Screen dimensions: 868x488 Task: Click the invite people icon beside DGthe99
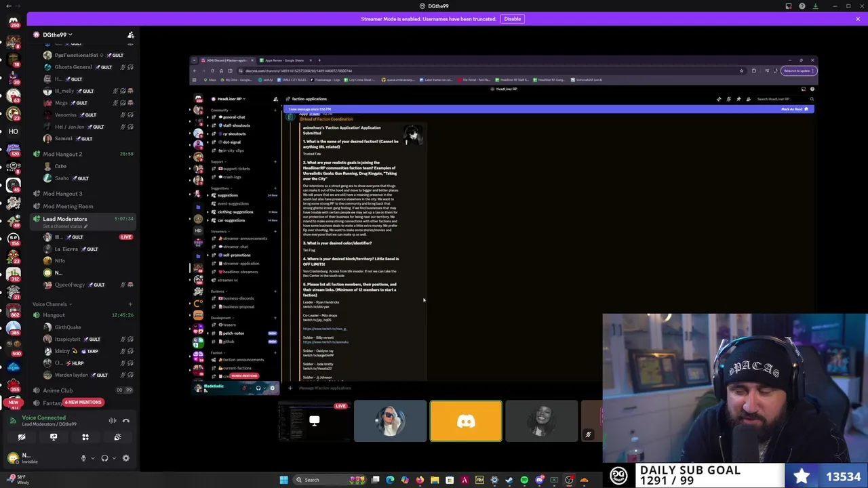coord(130,35)
